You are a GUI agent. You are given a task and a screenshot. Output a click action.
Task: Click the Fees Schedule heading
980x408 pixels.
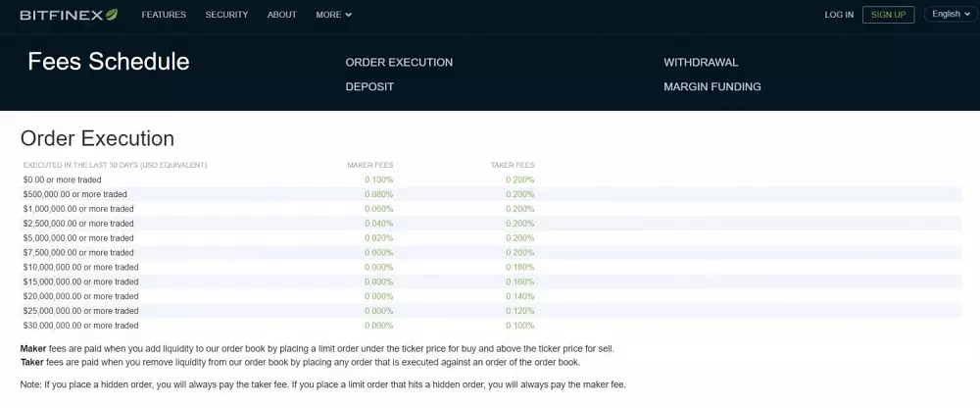click(x=109, y=62)
